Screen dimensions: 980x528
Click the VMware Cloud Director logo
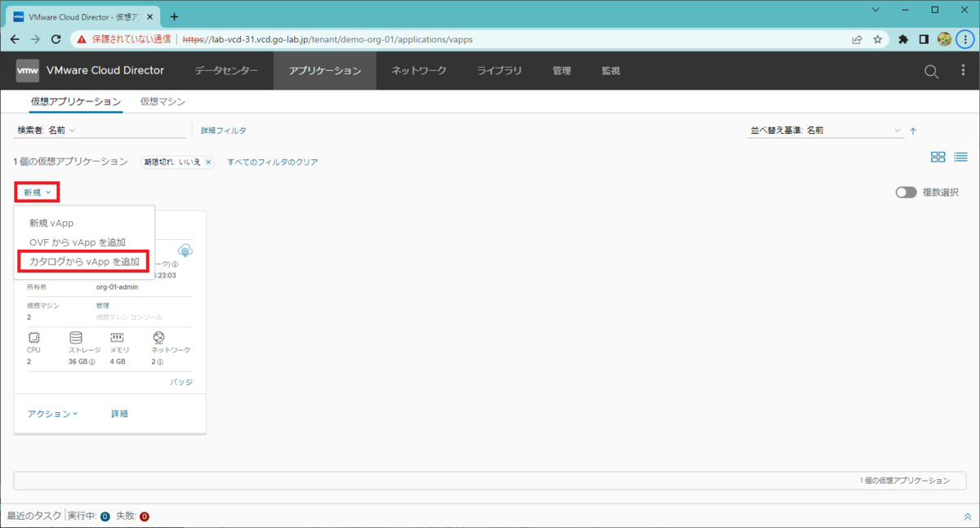[x=28, y=71]
